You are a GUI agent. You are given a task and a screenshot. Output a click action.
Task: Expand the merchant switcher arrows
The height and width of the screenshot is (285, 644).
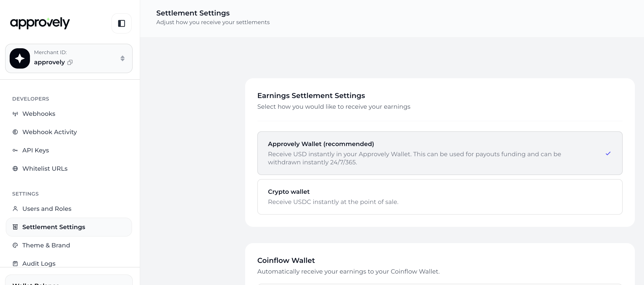(123, 58)
